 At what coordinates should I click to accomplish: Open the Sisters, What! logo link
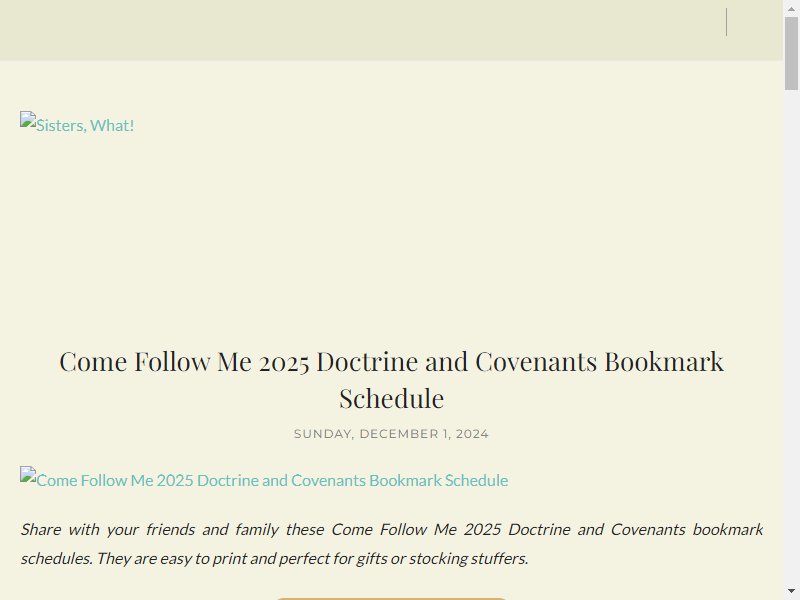77,124
